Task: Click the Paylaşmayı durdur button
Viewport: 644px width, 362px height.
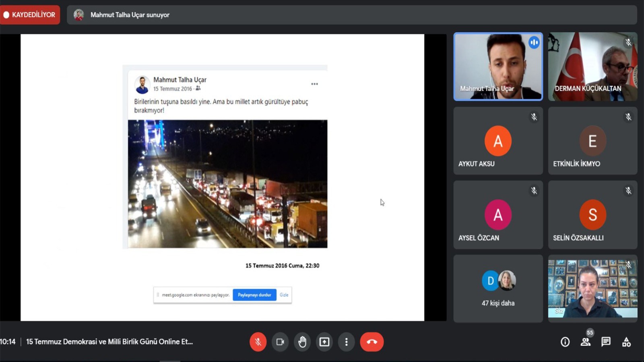Action: click(254, 295)
